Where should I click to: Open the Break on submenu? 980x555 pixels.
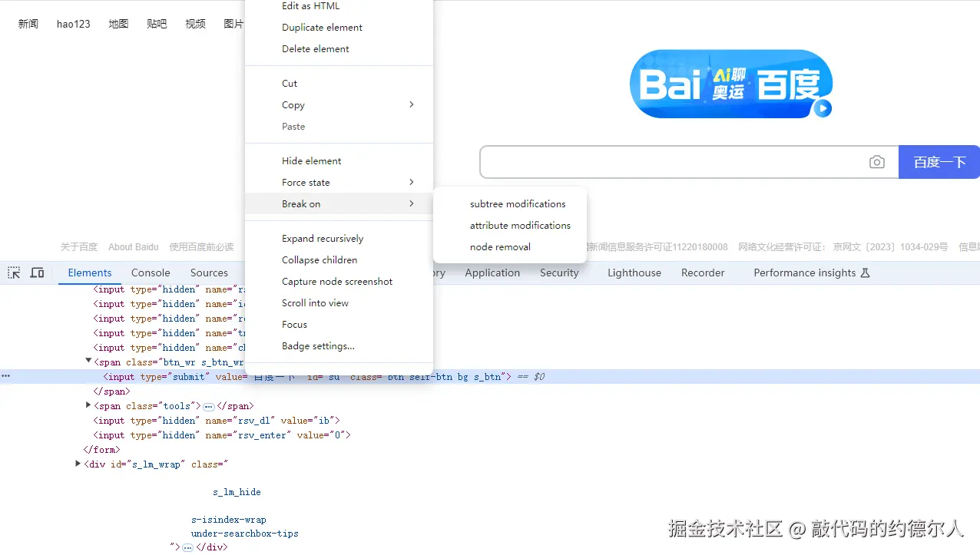[339, 203]
